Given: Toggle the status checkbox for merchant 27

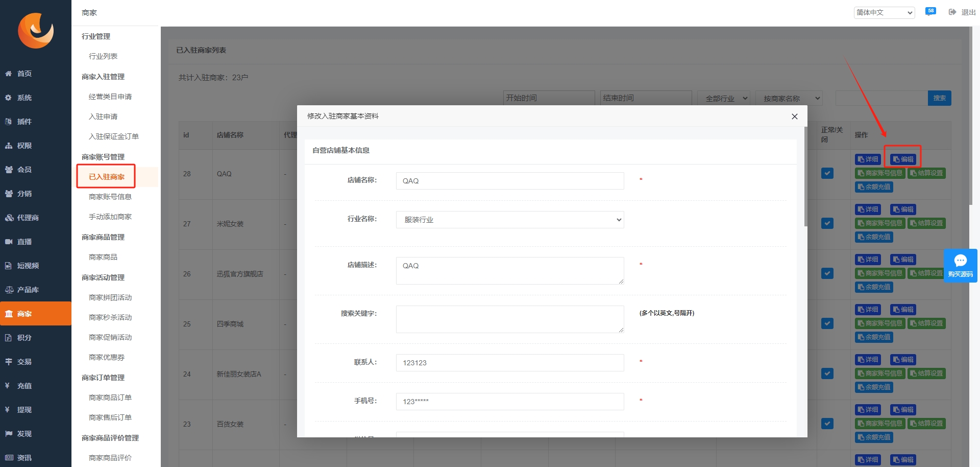Looking at the screenshot, I should point(827,223).
